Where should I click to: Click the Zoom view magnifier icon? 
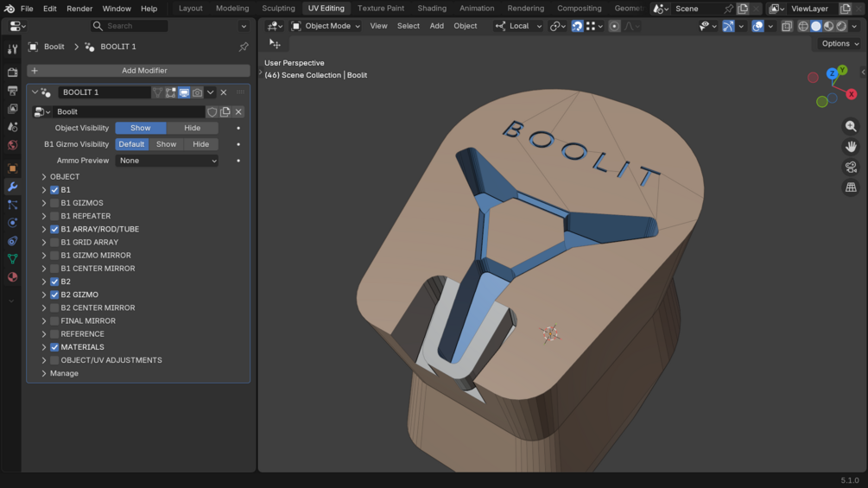(x=851, y=127)
